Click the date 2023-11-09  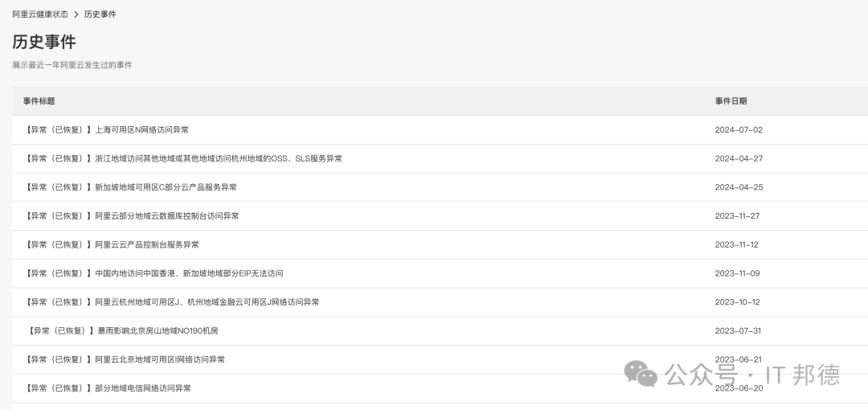(737, 273)
